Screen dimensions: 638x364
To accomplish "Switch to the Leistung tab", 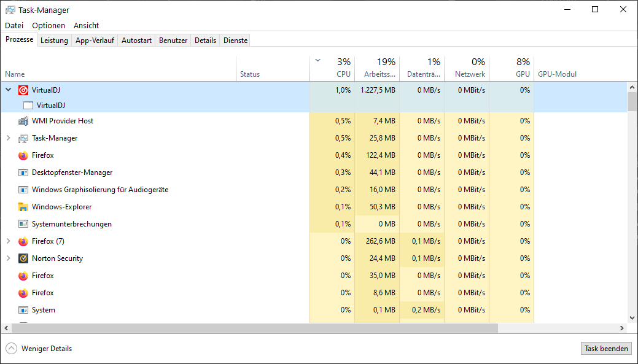I will coord(54,41).
